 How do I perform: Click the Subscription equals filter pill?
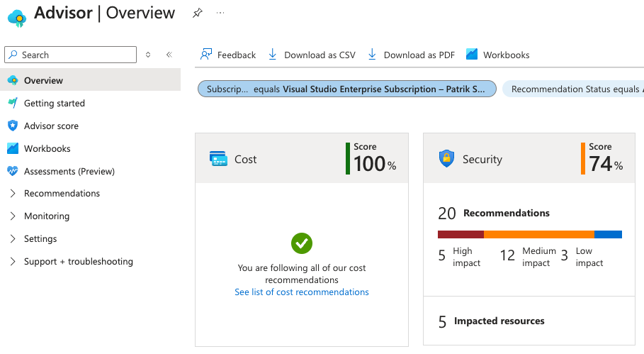pos(347,89)
